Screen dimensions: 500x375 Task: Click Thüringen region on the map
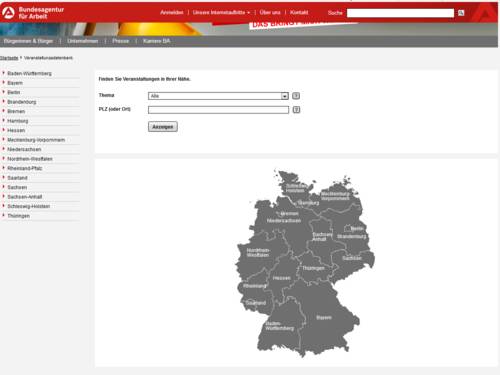(313, 268)
